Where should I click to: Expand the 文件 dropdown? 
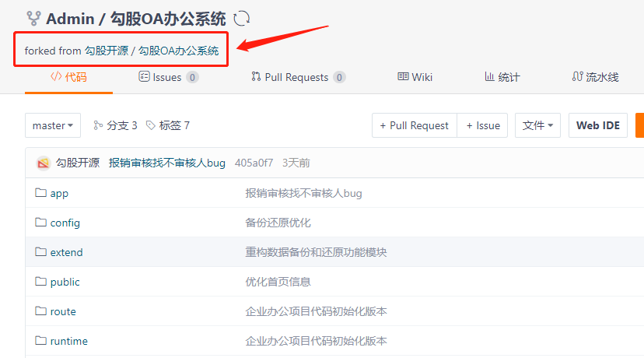[537, 125]
